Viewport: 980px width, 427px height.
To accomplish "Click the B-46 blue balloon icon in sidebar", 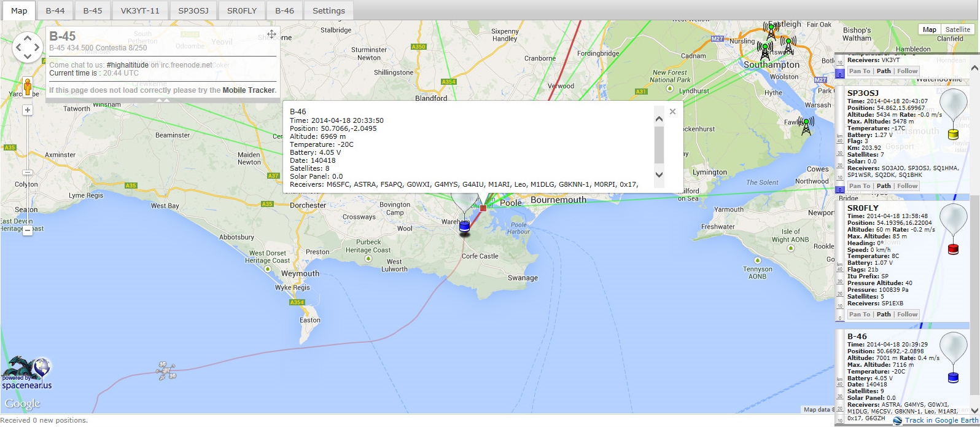I will [954, 358].
